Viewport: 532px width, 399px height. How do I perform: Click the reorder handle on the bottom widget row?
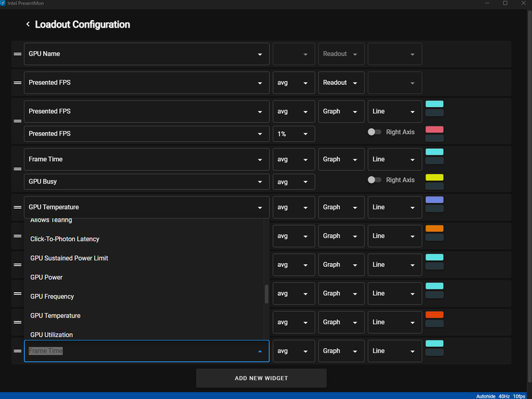[x=17, y=351]
